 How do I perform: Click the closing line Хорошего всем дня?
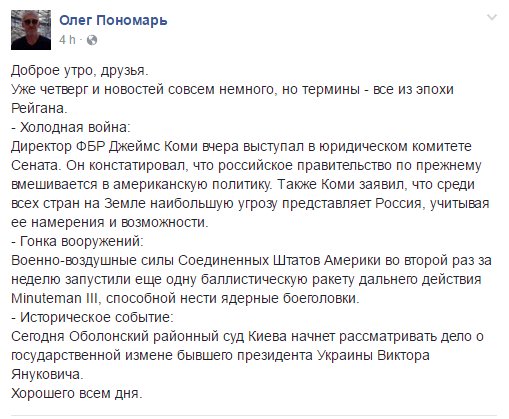[77, 393]
